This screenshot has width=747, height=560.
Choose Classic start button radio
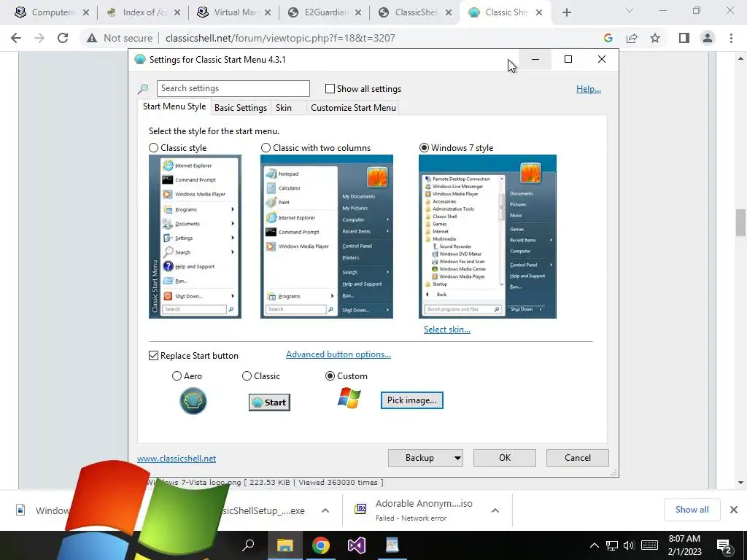tap(247, 376)
